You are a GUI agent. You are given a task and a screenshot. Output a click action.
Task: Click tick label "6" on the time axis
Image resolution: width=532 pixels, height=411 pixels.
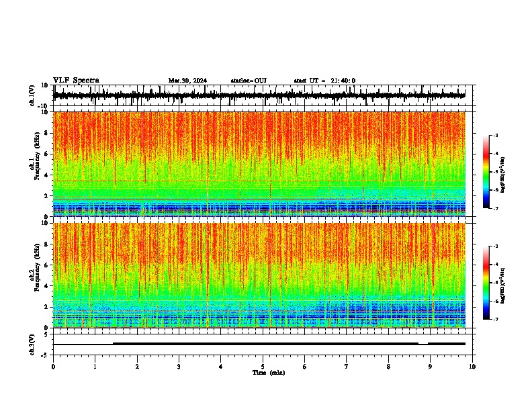click(x=305, y=367)
